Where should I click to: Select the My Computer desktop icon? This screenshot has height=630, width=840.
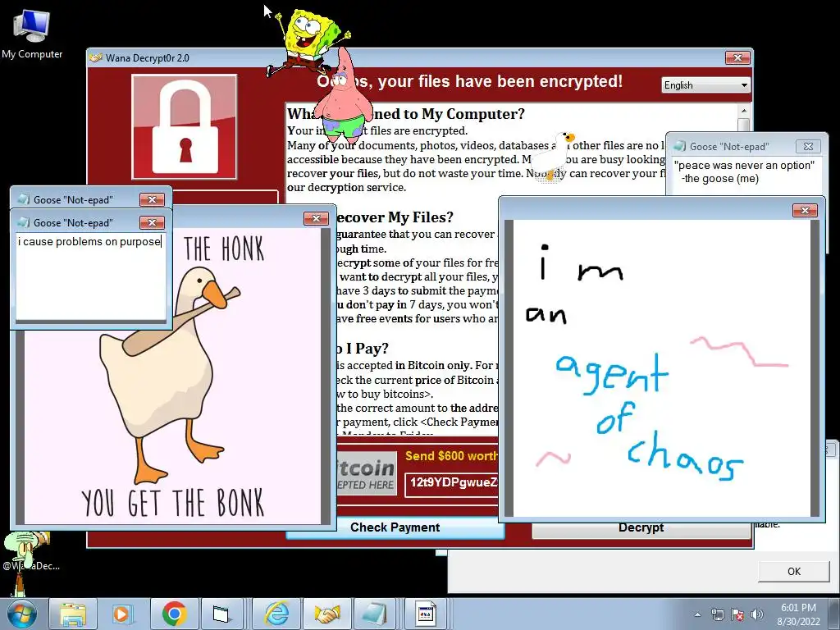pyautogui.click(x=32, y=33)
